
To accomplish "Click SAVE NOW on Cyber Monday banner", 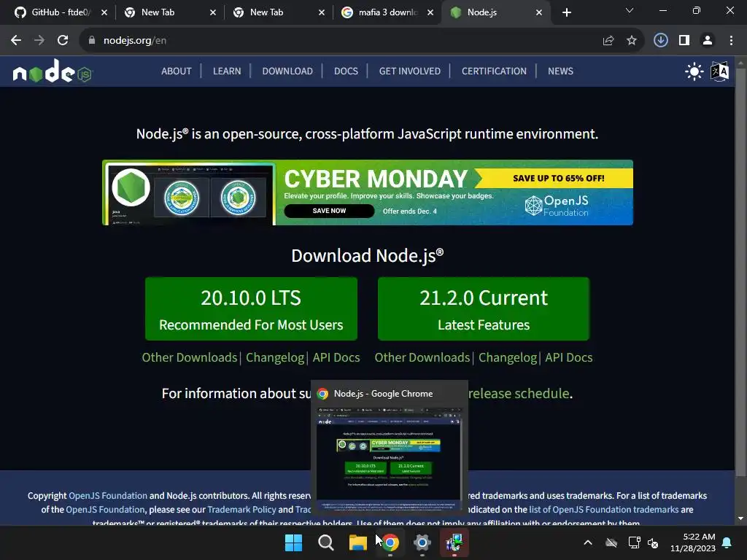I will [329, 211].
